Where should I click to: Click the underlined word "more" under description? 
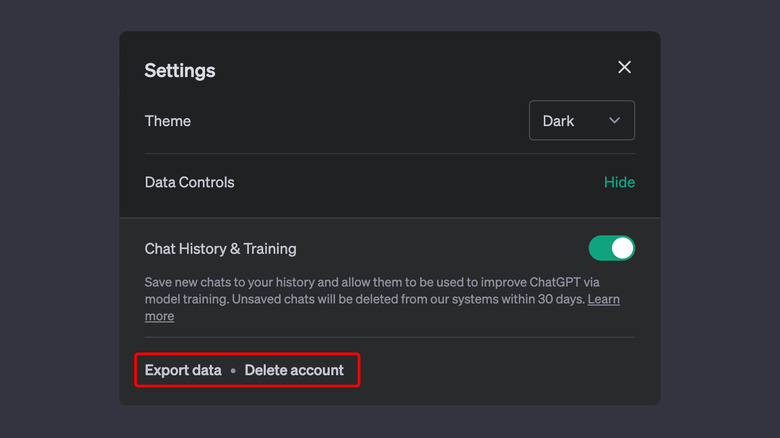160,316
